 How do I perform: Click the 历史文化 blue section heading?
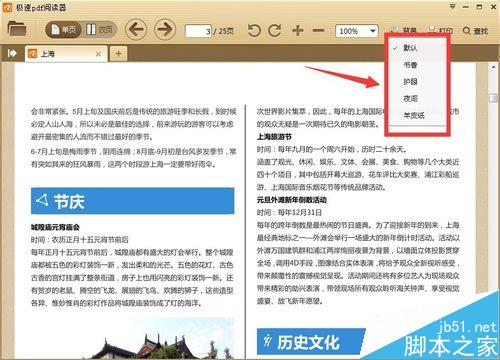coord(311,342)
